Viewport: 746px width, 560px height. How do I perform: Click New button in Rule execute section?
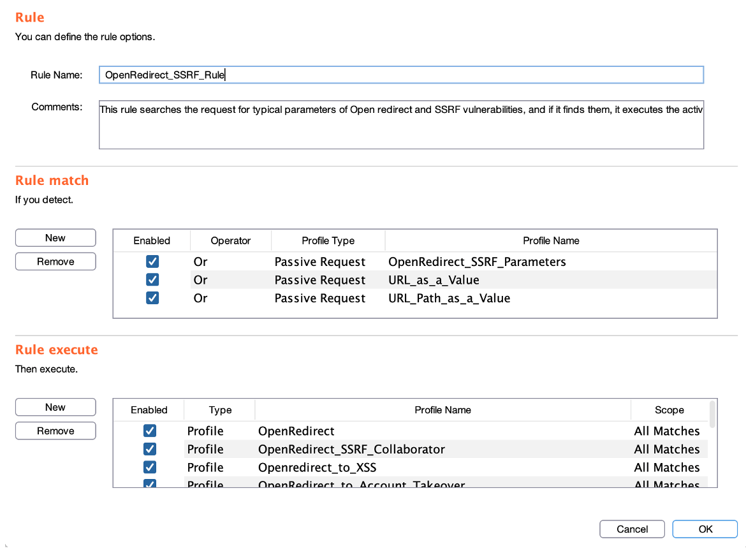[55, 408]
